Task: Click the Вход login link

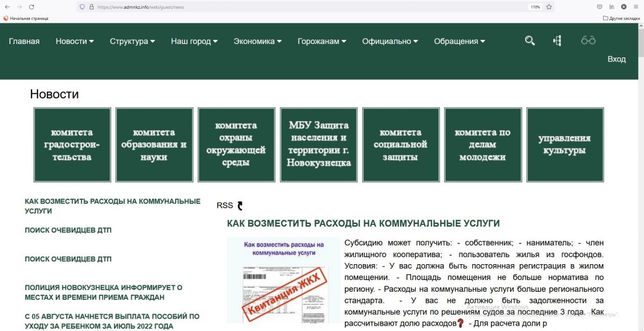Action: click(x=616, y=59)
